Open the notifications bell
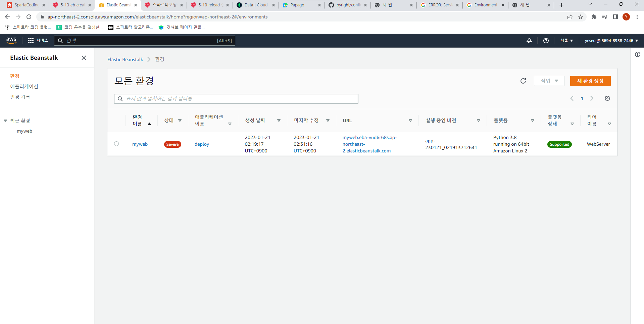The image size is (644, 324). [x=529, y=41]
